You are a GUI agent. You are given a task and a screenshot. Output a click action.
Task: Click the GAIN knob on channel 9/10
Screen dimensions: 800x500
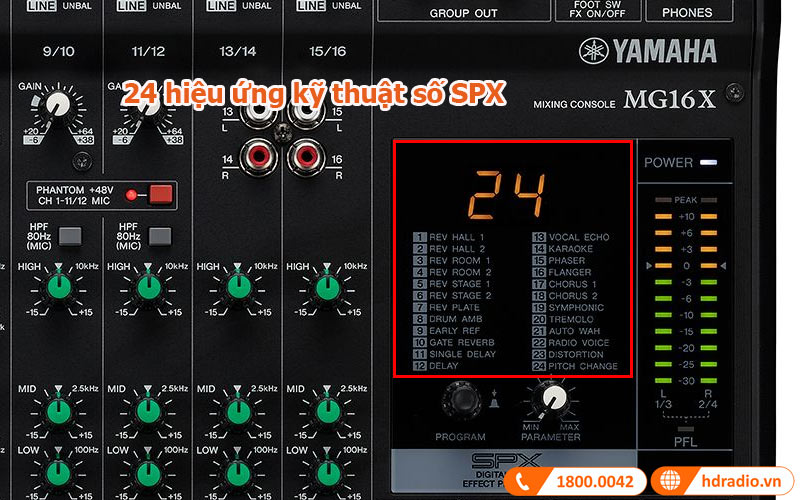(x=58, y=104)
